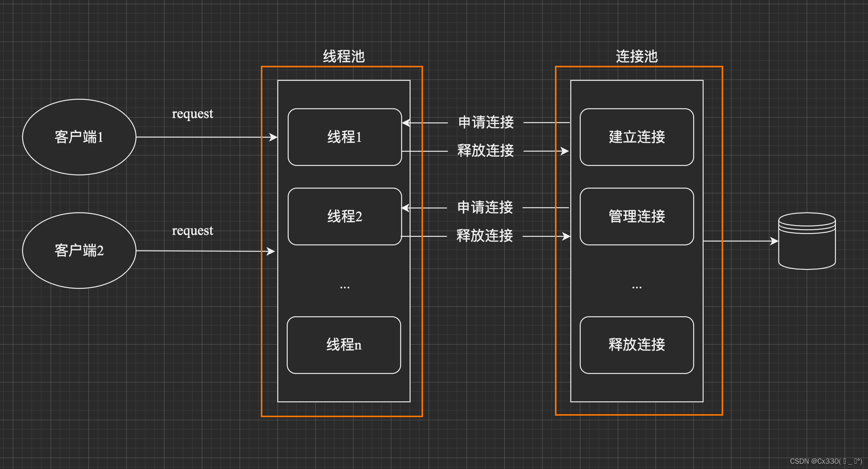Select the 客户端2 ellipse
The width and height of the screenshot is (868, 469).
[x=79, y=250]
